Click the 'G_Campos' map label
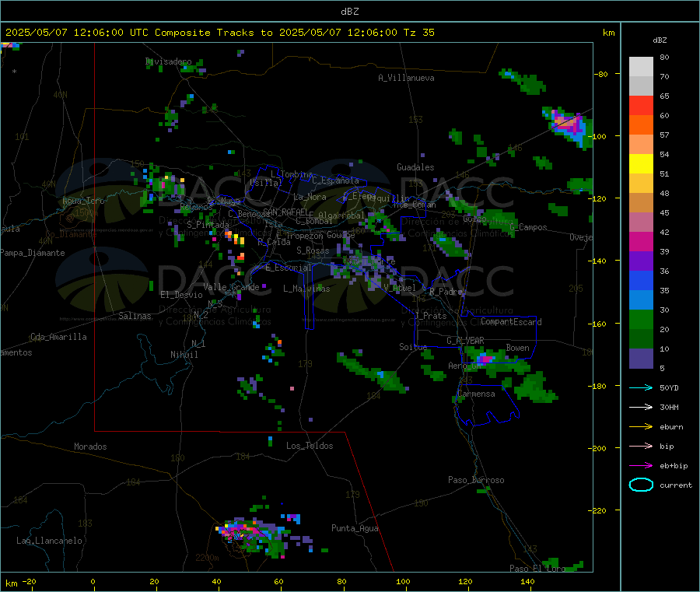 tap(529, 227)
